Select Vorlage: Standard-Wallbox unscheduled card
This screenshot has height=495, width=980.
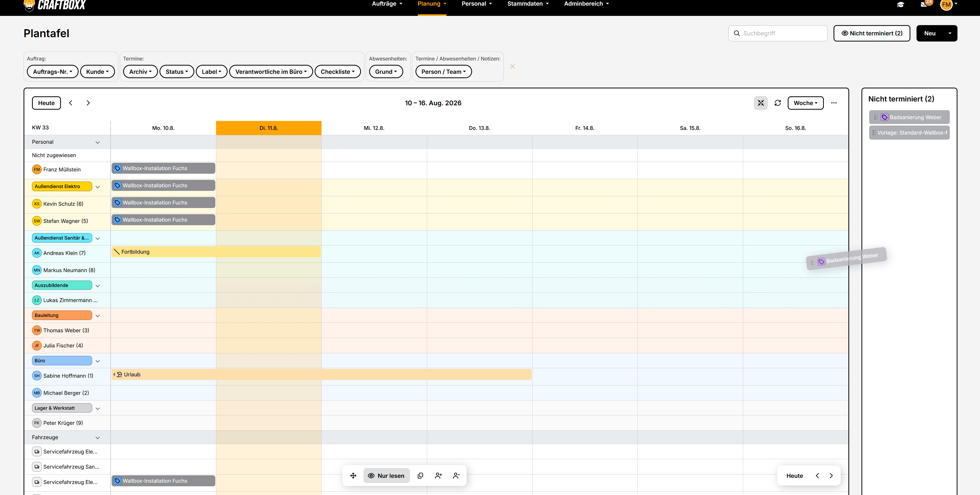click(x=909, y=132)
